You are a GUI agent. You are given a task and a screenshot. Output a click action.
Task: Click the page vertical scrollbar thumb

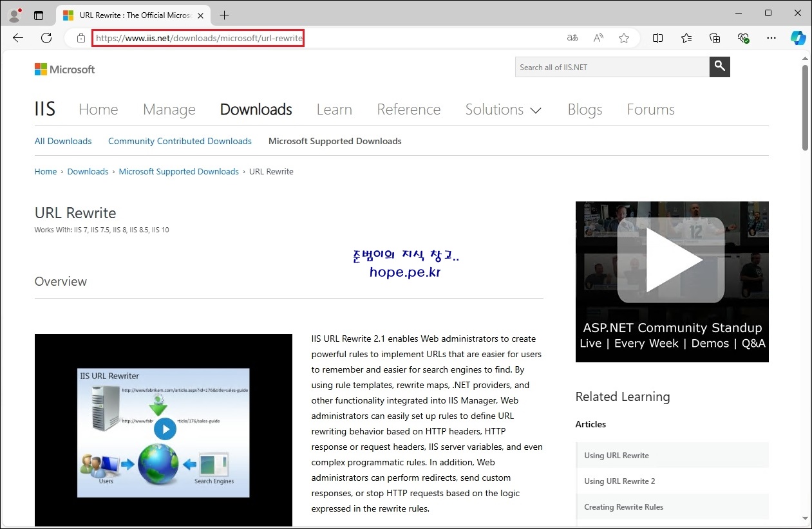coord(805,107)
